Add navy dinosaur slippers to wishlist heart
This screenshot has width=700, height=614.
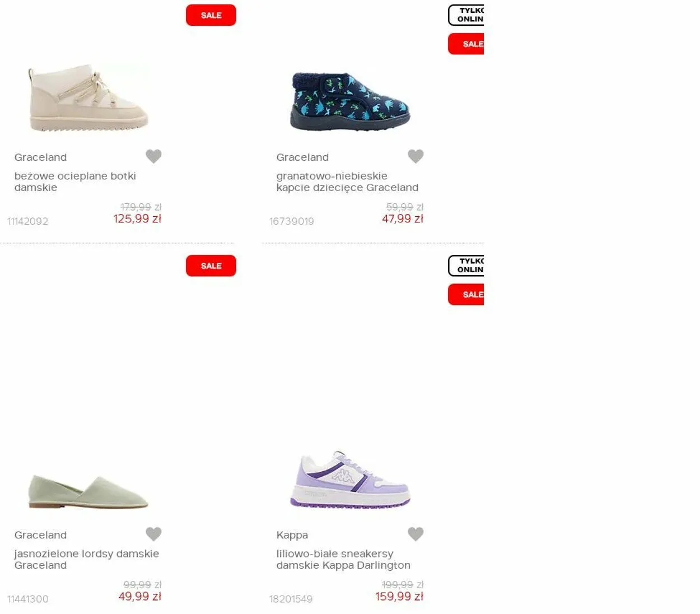point(416,156)
